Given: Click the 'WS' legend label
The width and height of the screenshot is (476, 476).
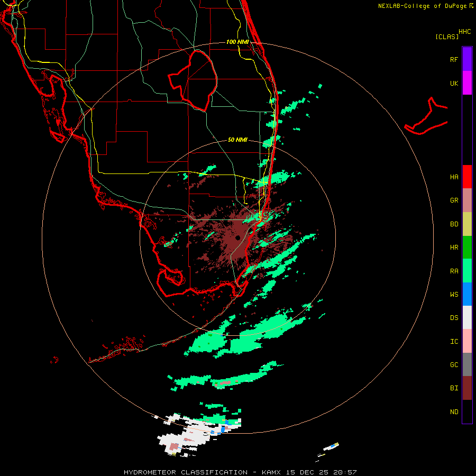Looking at the screenshot, I should 454,295.
